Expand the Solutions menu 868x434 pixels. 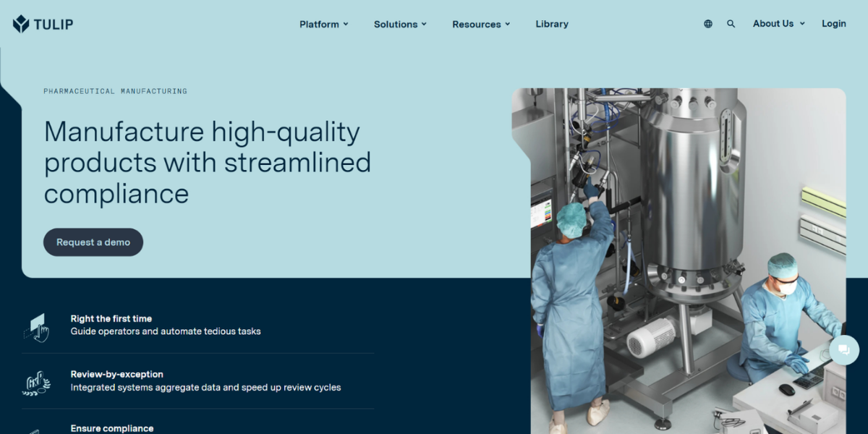pos(400,24)
